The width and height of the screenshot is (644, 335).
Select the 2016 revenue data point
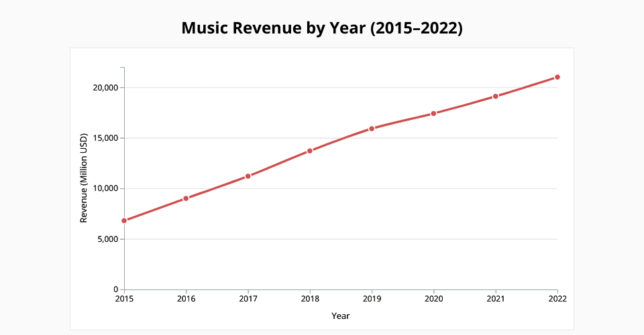click(186, 198)
